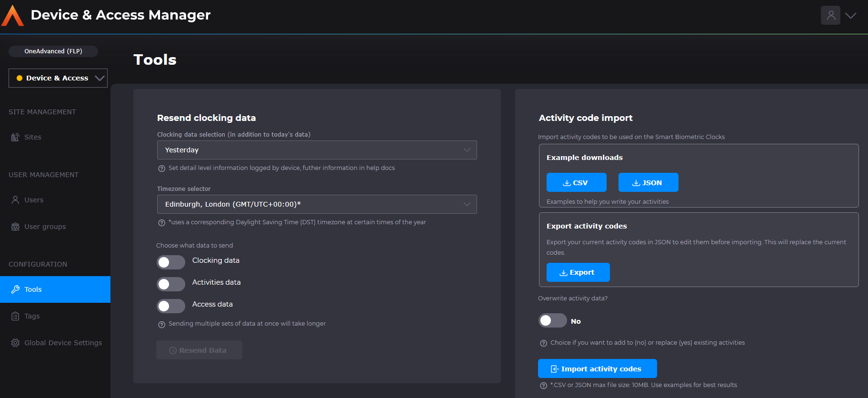868x398 pixels.
Task: Click the Global Device Settings gear icon
Action: [15, 343]
